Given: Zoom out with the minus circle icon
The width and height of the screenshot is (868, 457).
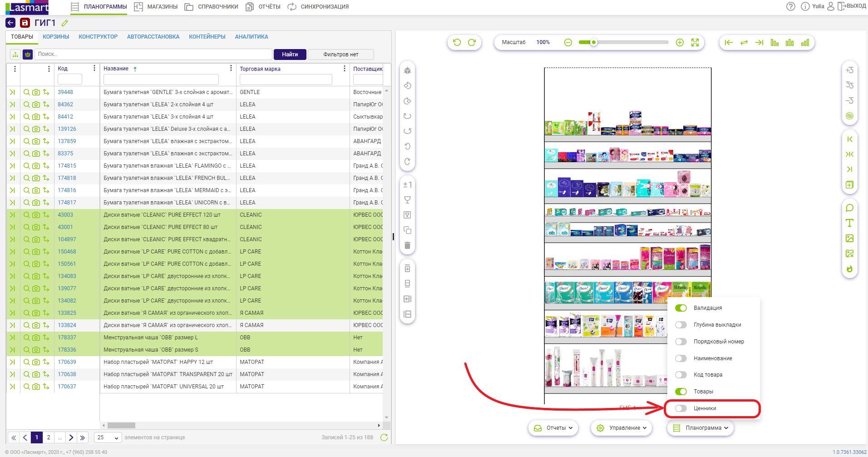Looking at the screenshot, I should pos(568,42).
